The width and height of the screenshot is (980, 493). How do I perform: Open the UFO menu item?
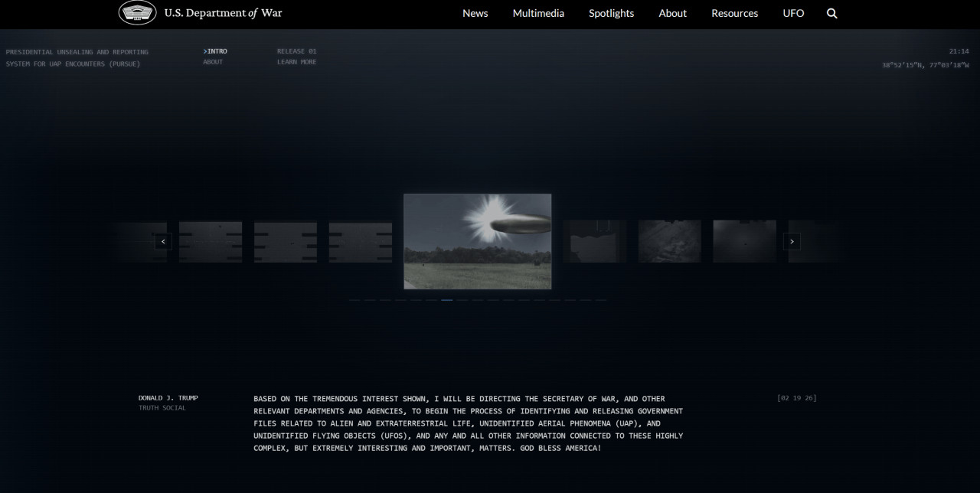794,13
